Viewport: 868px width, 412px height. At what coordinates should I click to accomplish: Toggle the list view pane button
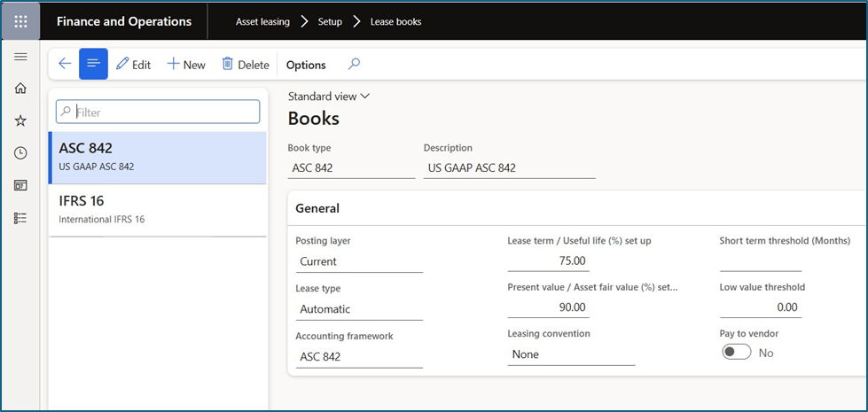93,64
